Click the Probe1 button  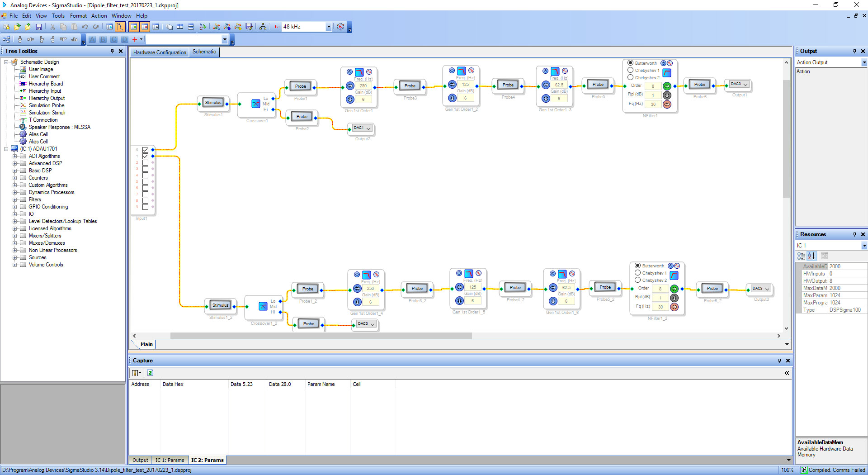tap(301, 86)
